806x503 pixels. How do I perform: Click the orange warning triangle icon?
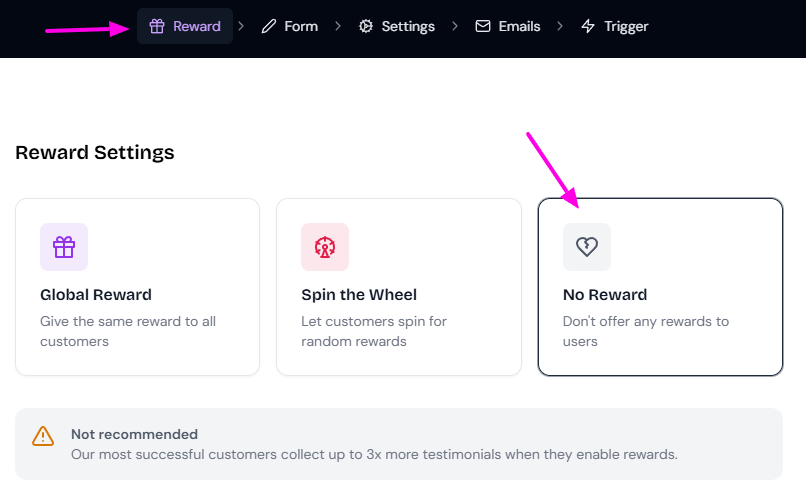click(x=43, y=436)
